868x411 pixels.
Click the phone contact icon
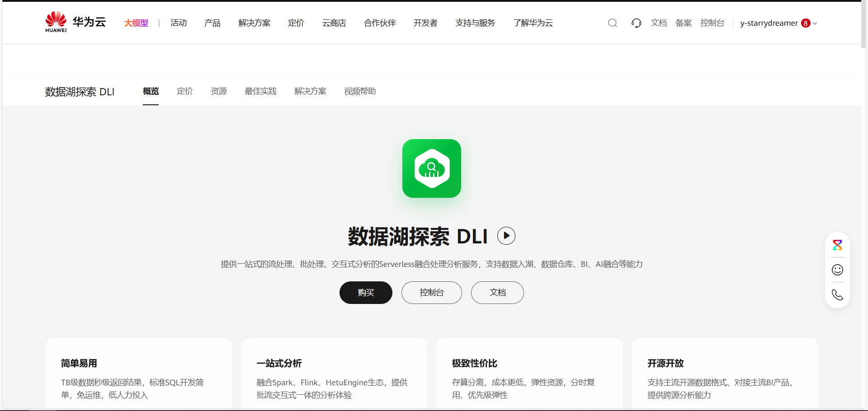coord(837,295)
